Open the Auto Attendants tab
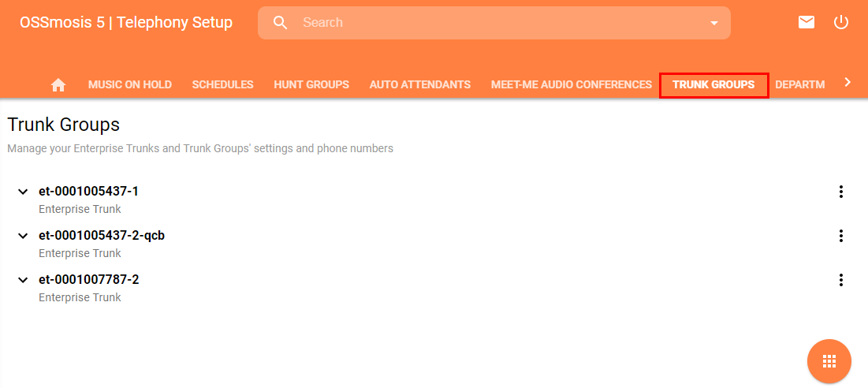This screenshot has width=868, height=388. coord(419,84)
